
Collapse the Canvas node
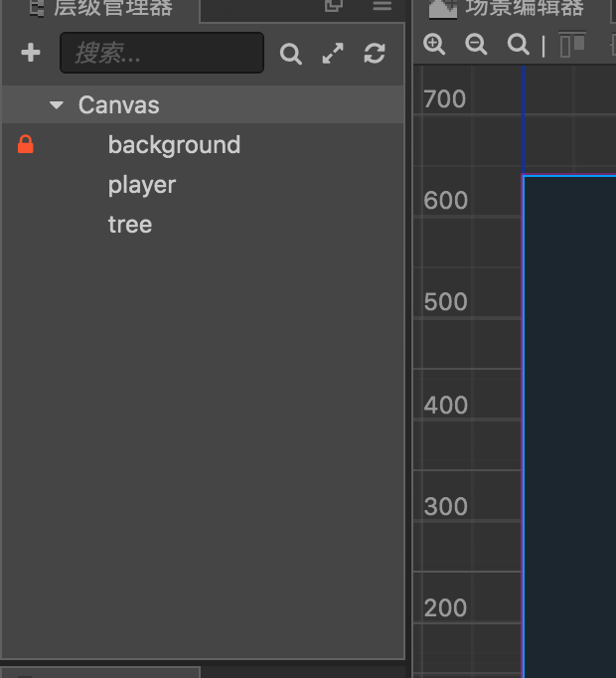[x=57, y=105]
